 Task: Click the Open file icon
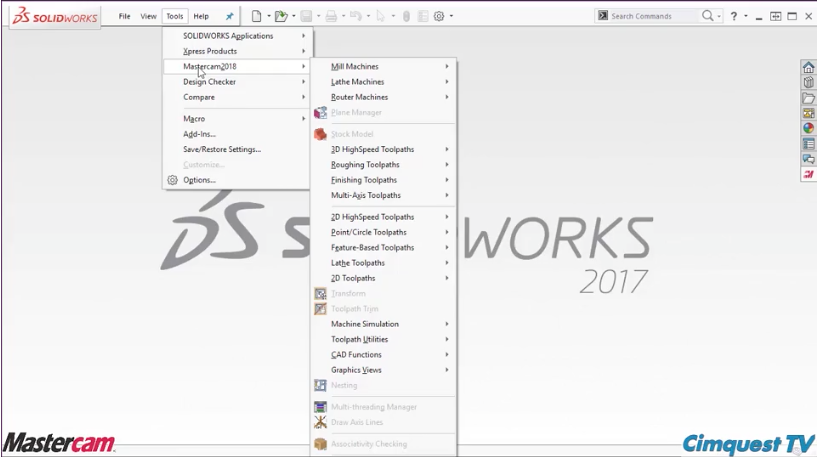click(281, 16)
